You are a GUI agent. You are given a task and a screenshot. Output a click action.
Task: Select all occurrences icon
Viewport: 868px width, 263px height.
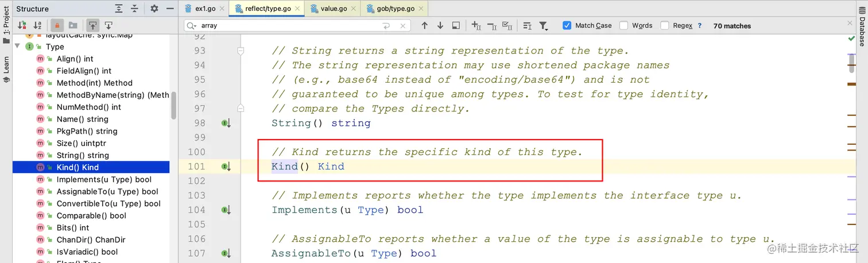(x=507, y=25)
